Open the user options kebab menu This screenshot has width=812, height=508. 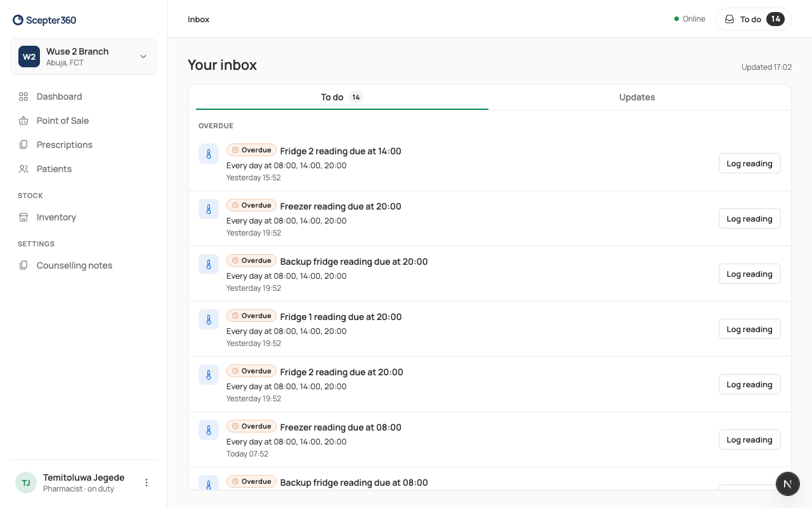tap(147, 483)
